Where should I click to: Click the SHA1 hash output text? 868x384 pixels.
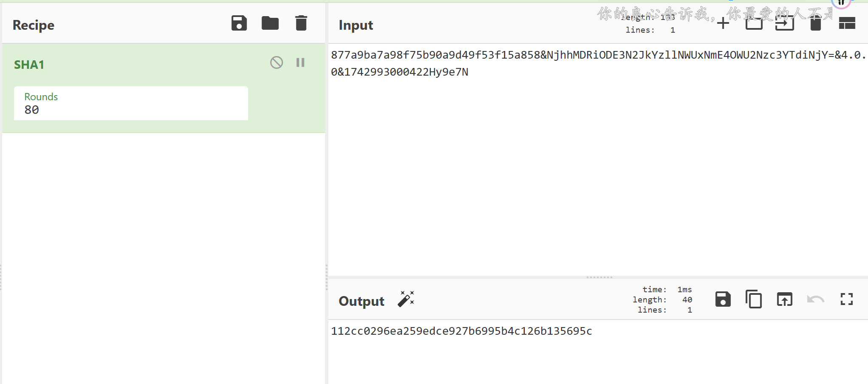tap(461, 331)
